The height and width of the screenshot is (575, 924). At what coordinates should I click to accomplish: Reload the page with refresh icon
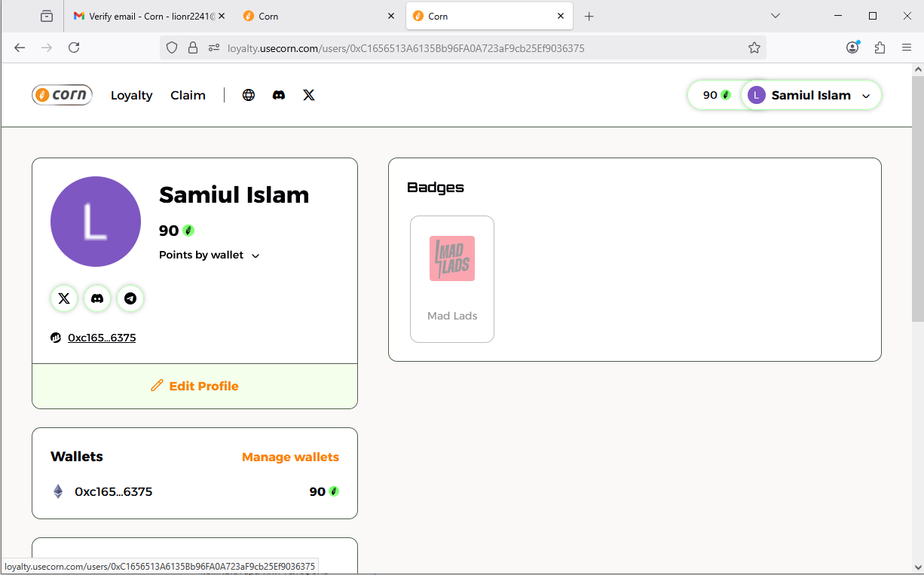[x=74, y=47]
